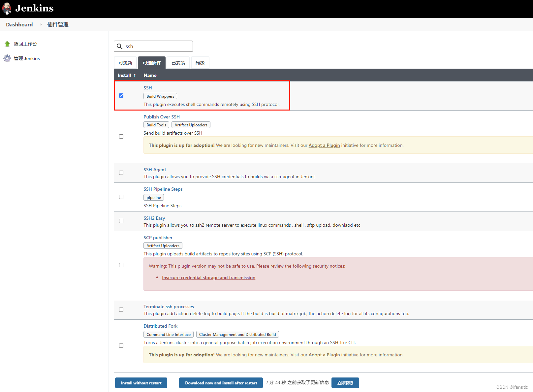Image resolution: width=533 pixels, height=392 pixels.
Task: Select the Distributed Fork plugin checkbox
Action: (121, 345)
